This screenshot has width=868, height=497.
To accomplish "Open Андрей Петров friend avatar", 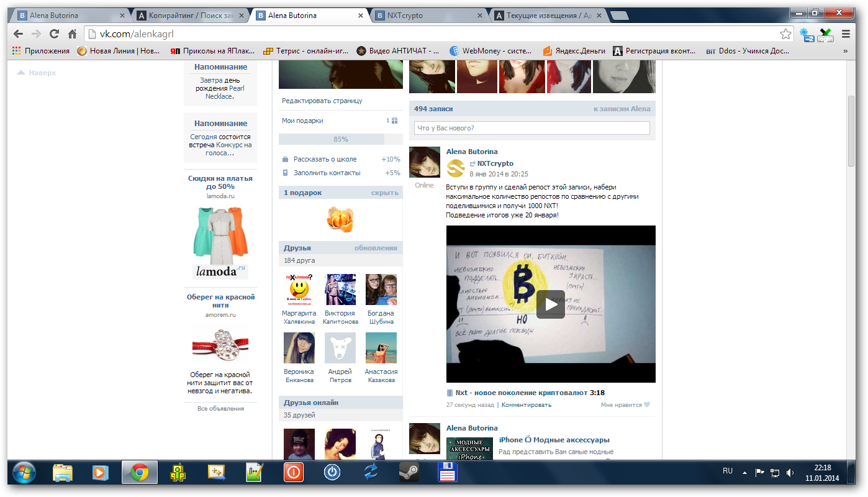I will (340, 348).
